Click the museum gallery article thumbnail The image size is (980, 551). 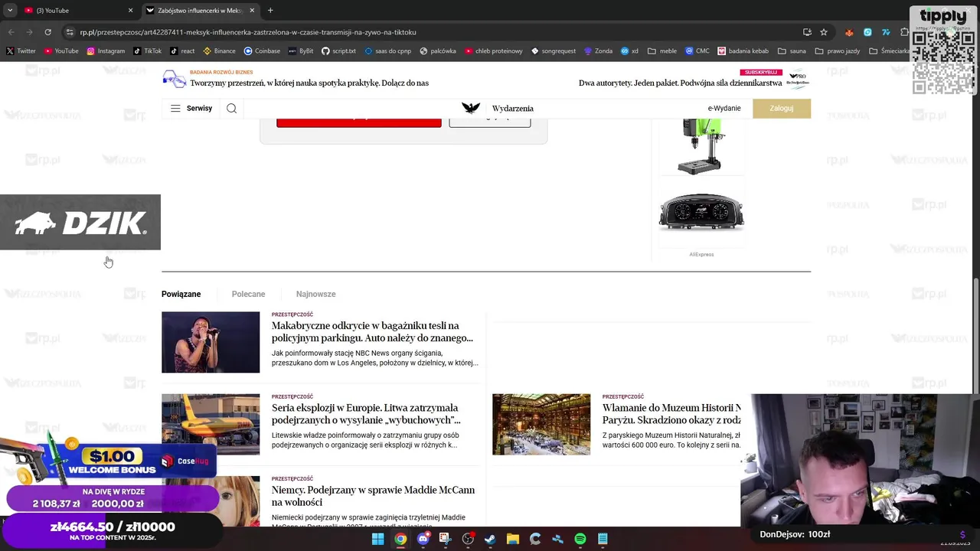[541, 424]
